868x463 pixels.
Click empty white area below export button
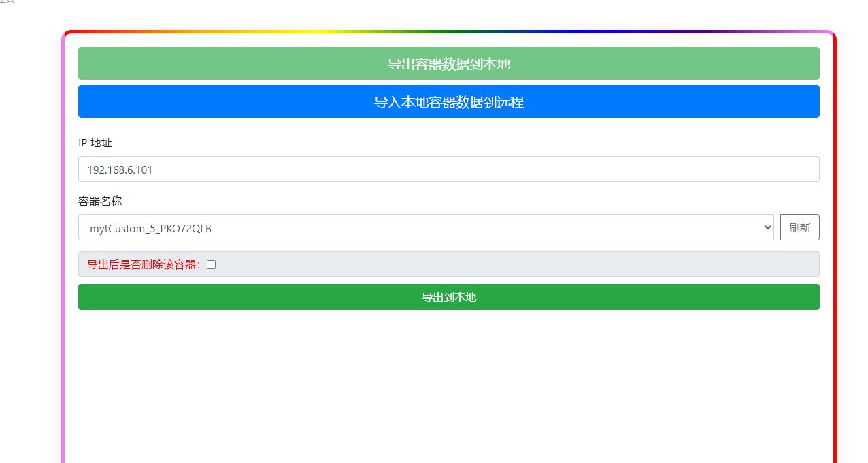pos(448,381)
